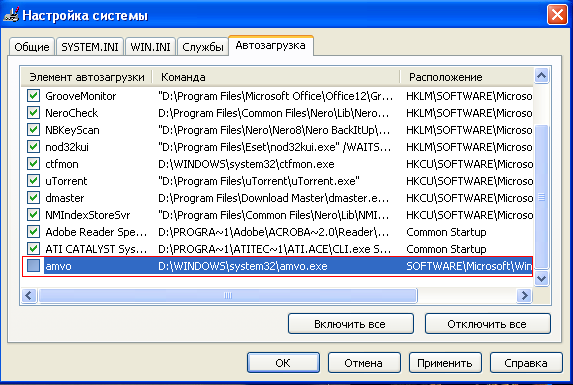
Task: Open the SYSTEM.INI tab
Action: point(90,47)
